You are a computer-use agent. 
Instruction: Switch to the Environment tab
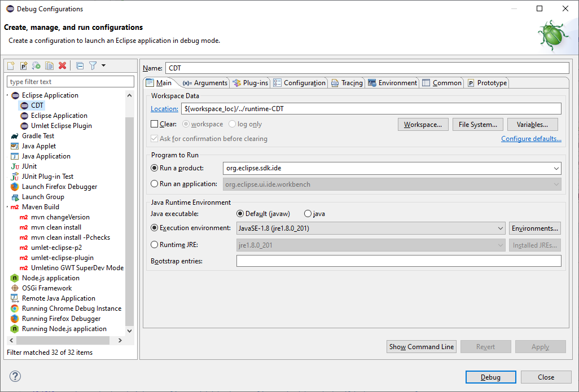pyautogui.click(x=393, y=83)
